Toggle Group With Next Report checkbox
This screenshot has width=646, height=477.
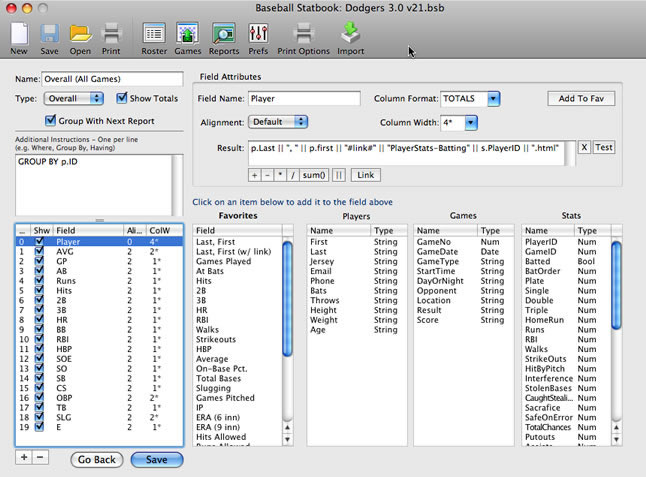click(50, 121)
